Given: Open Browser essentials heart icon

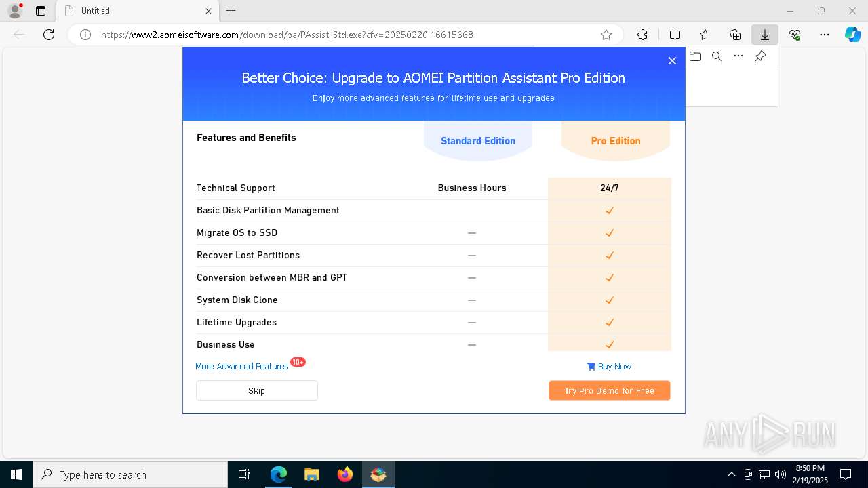Looking at the screenshot, I should pos(795,35).
